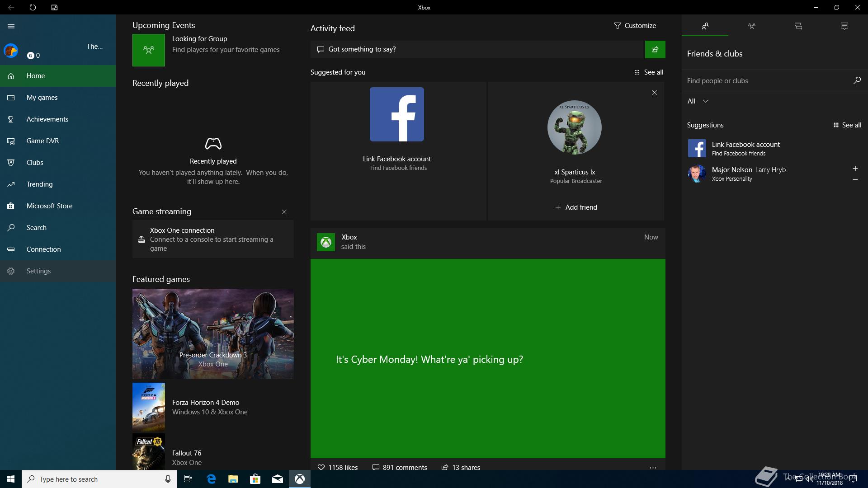Switch to the Parties tab icon

coord(751,26)
